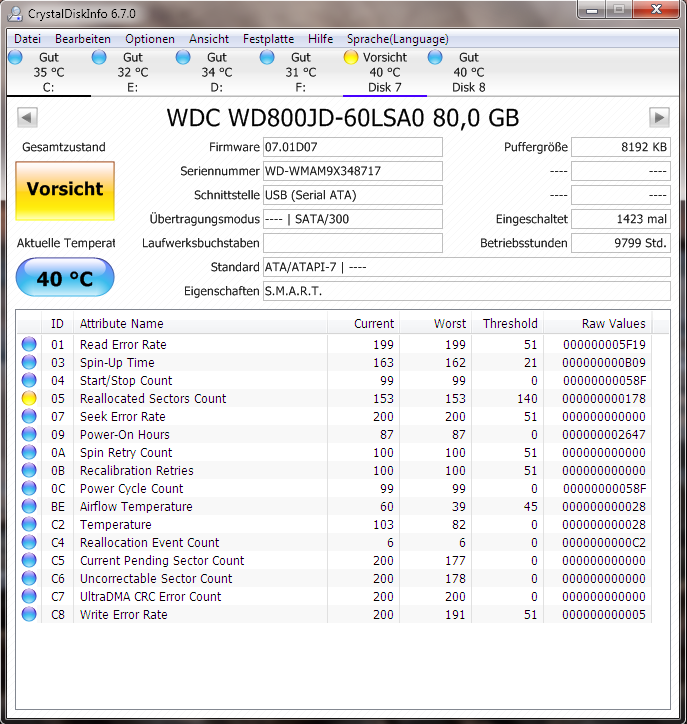687x724 pixels.
Task: Click status icon of Read Error Rate row
Action: [x=29, y=344]
